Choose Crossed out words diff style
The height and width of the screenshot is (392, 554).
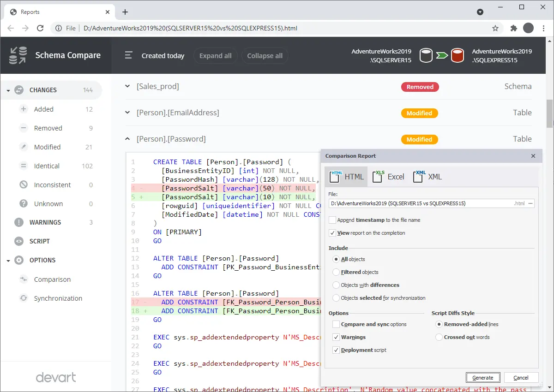tap(439, 337)
